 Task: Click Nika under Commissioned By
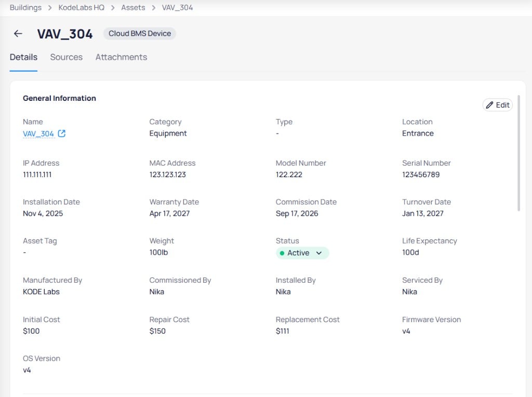157,292
